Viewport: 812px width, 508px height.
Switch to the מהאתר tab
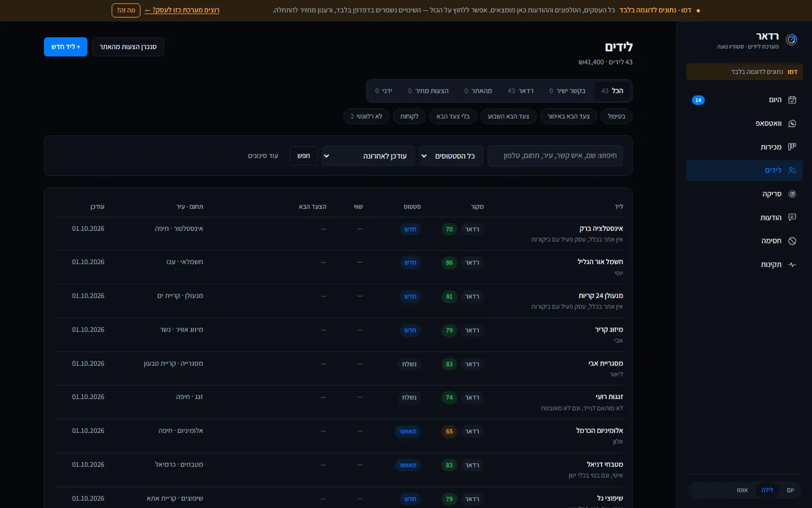(x=478, y=91)
